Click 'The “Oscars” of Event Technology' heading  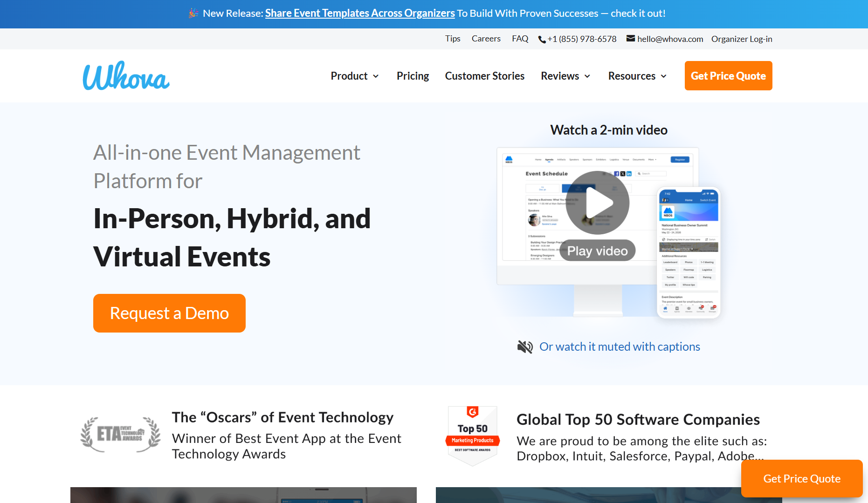point(282,417)
